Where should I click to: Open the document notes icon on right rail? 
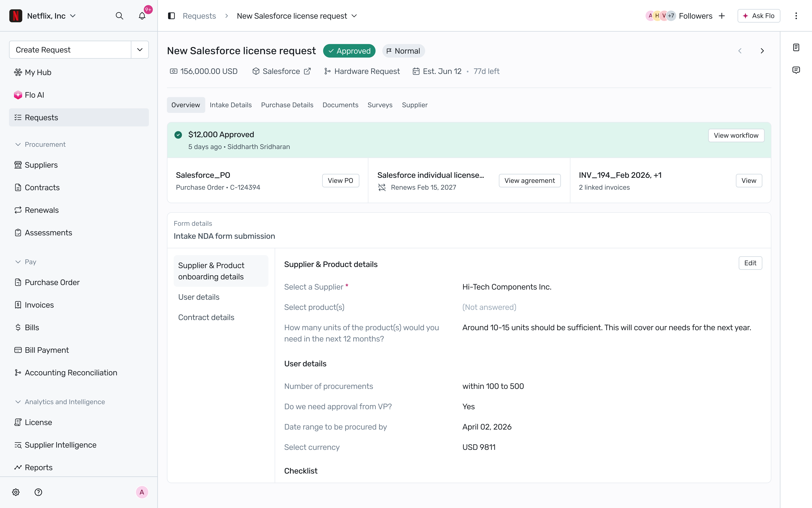[x=796, y=47]
